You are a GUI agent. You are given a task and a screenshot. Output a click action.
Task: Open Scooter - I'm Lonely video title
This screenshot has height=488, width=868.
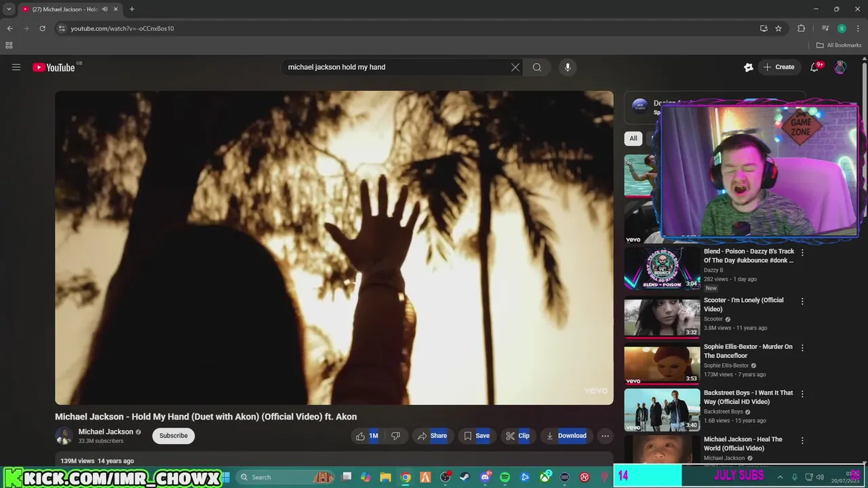743,304
